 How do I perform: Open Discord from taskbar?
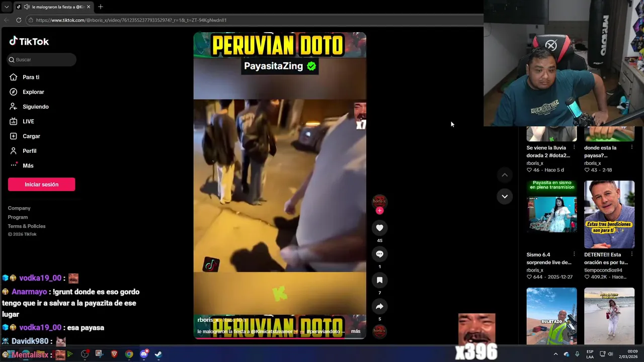(x=144, y=354)
